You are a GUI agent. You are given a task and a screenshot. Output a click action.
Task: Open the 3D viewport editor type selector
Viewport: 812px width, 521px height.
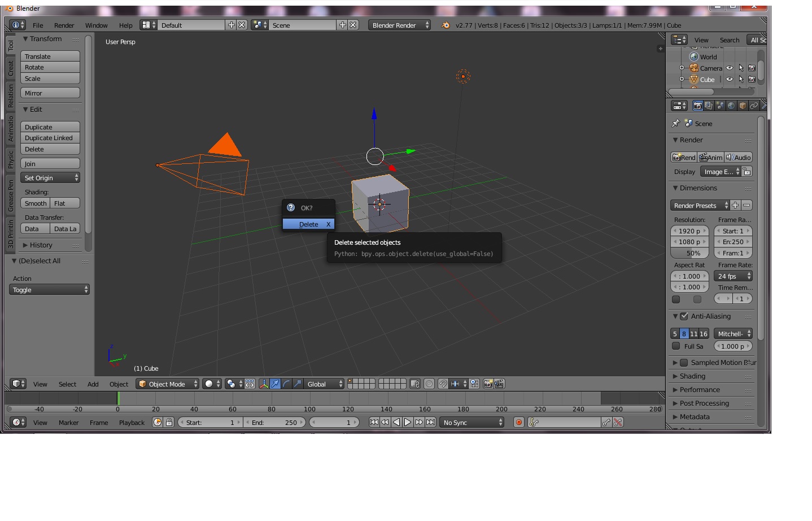(x=18, y=384)
